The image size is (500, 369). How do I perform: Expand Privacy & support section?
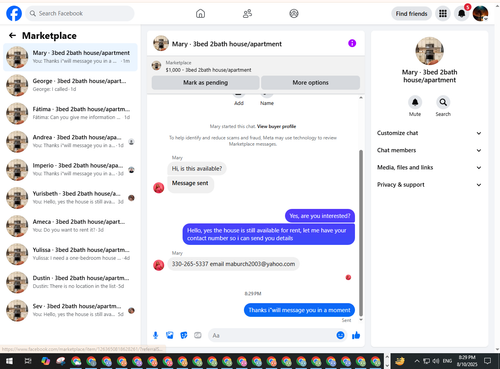click(429, 185)
